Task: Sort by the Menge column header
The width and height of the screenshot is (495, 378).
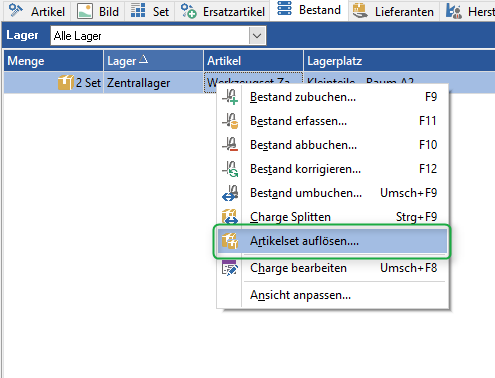Action: click(x=53, y=61)
